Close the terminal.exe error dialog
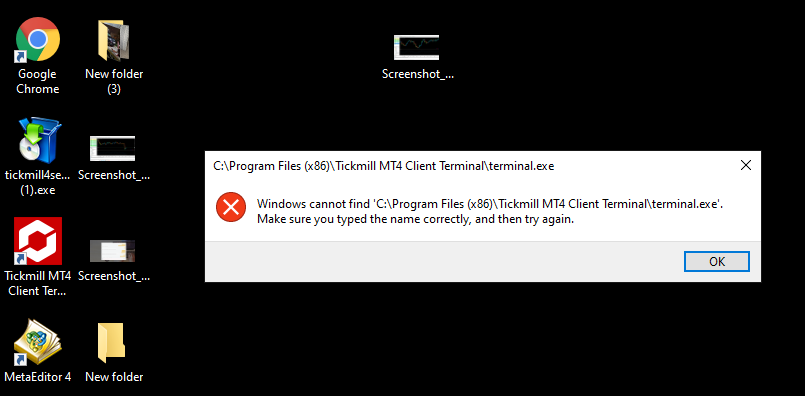This screenshot has width=805, height=396. coord(745,165)
